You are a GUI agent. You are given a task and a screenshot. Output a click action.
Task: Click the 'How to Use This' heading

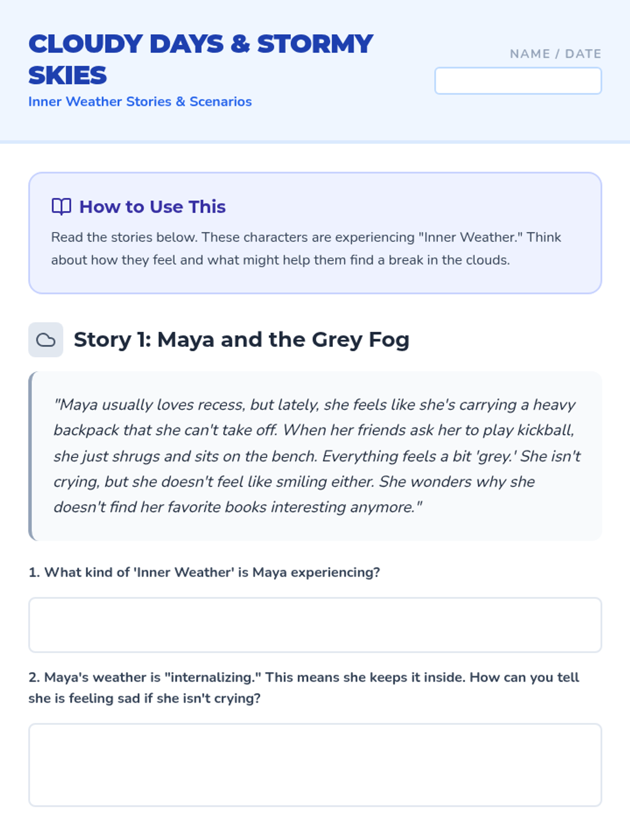[x=152, y=207]
